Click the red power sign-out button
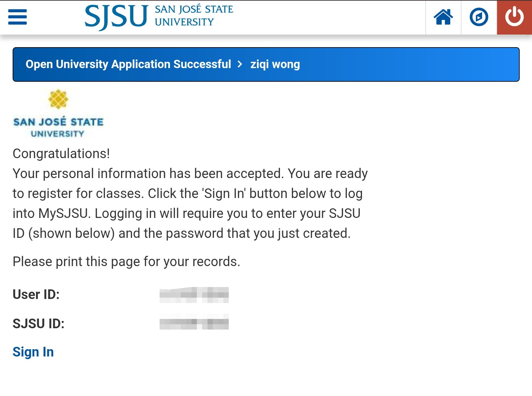The image size is (532, 396). click(x=514, y=17)
